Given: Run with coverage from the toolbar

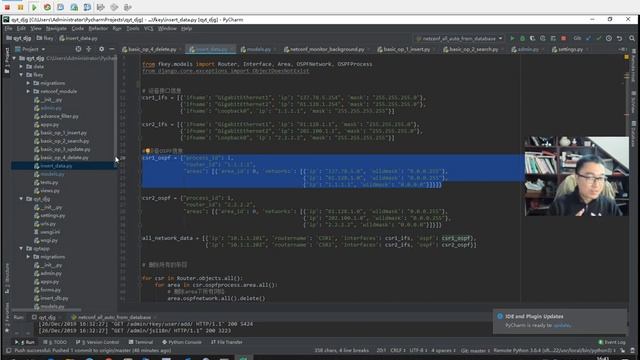Looking at the screenshot, I should click(x=532, y=38).
